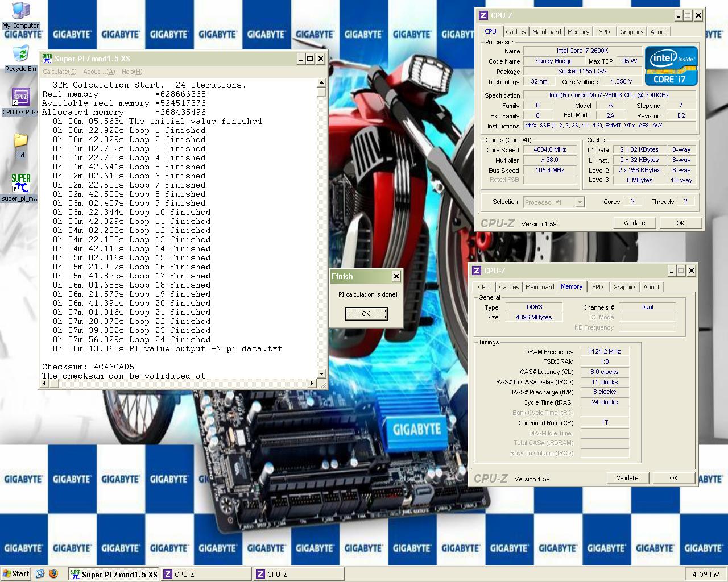The height and width of the screenshot is (582, 728).
Task: Click Channels # value Dual
Action: click(647, 307)
